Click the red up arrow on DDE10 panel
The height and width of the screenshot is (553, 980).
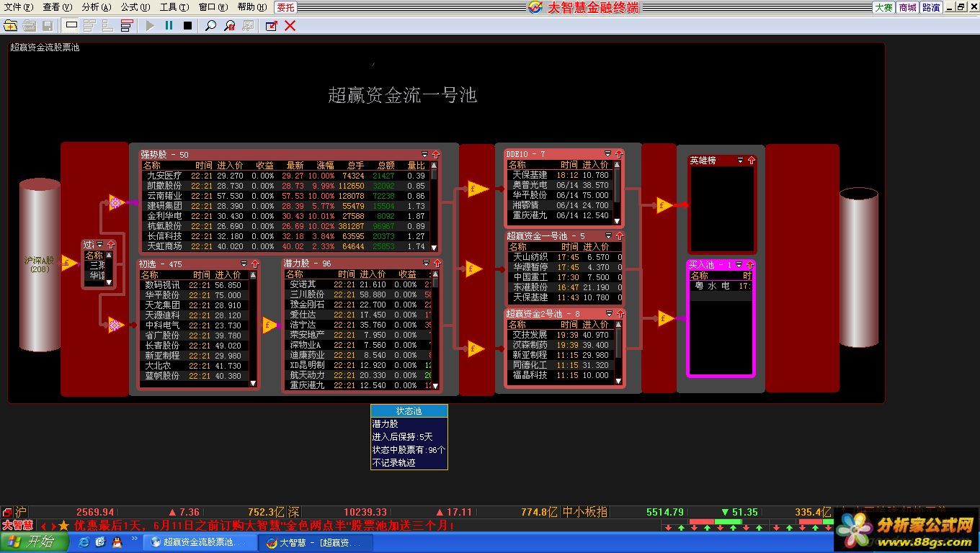click(618, 153)
